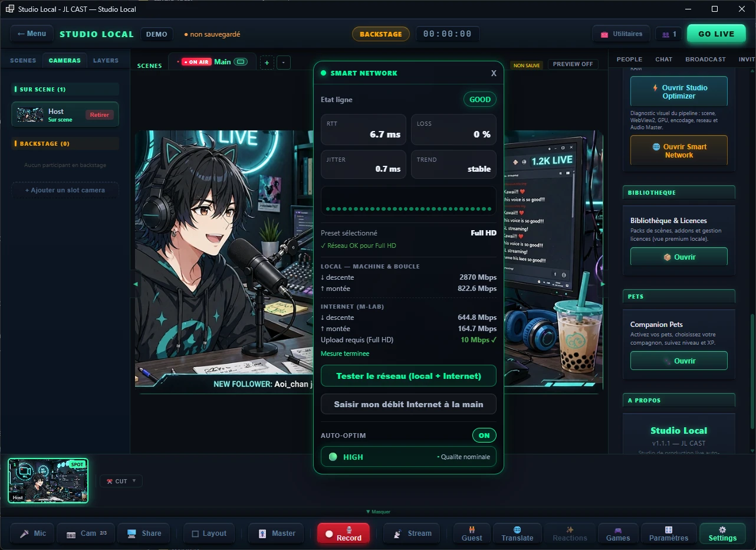Open the Reactions panel
This screenshot has height=550, width=756.
570,533
